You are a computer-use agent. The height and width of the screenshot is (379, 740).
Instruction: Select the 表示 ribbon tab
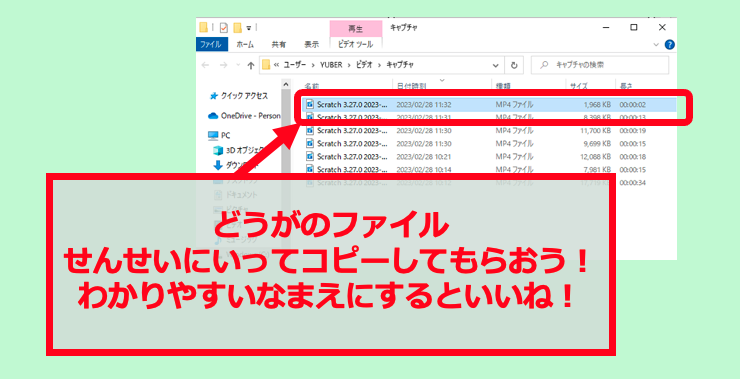[x=311, y=44]
